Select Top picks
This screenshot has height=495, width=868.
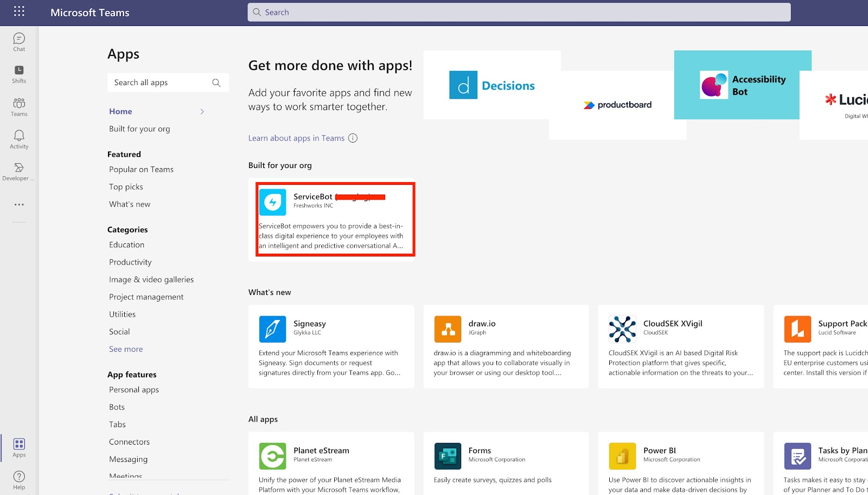click(x=126, y=187)
